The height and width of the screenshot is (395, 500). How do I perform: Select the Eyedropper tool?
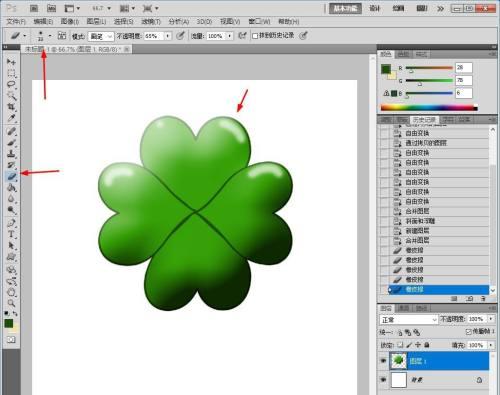click(x=11, y=118)
